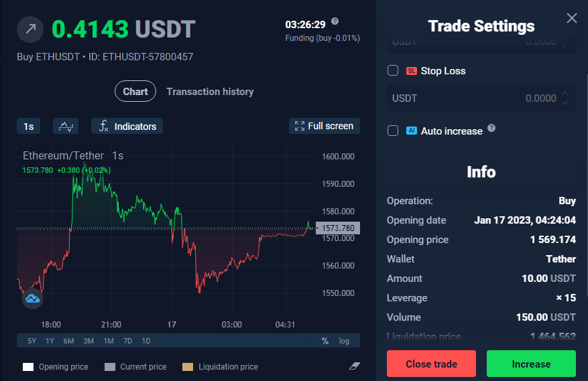The height and width of the screenshot is (381, 588).
Task: Click the eraser icon below chart
Action: pos(355,366)
